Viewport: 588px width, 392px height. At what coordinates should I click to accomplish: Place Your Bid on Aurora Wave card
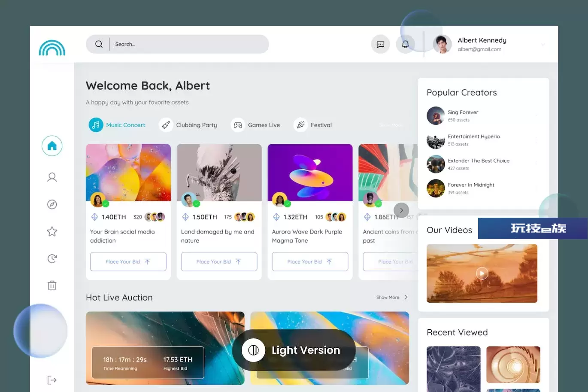click(310, 261)
